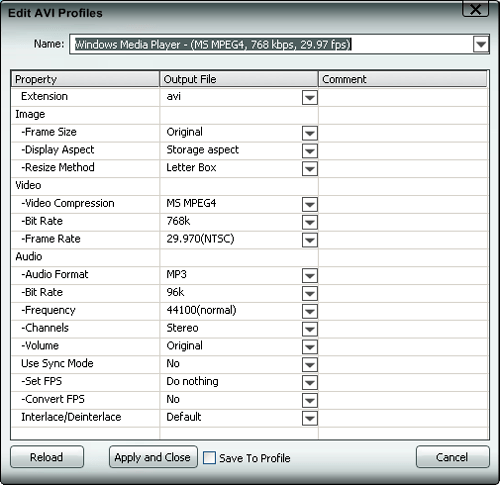Expand the Interlace/Deinterlace dropdown arrow

click(310, 418)
